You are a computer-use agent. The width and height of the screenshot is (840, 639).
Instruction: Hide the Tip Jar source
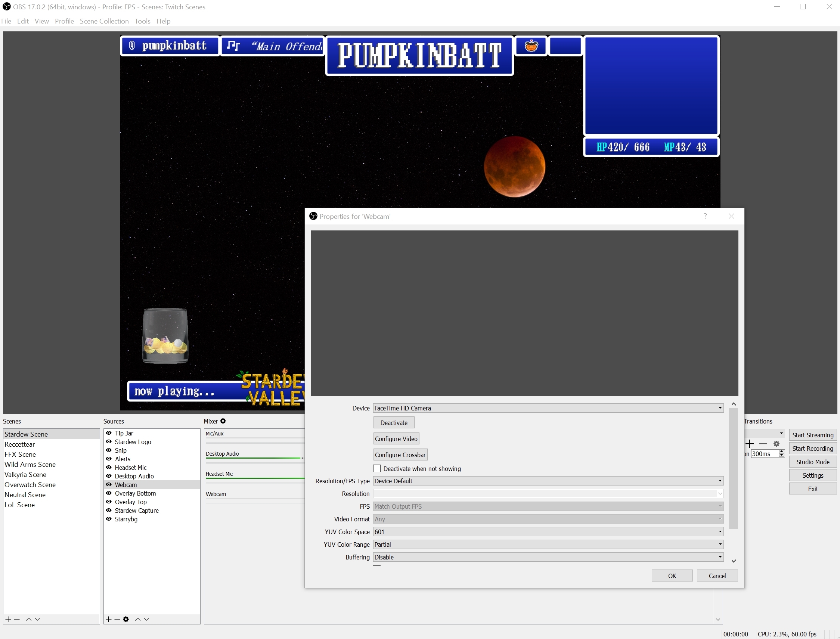(x=109, y=433)
